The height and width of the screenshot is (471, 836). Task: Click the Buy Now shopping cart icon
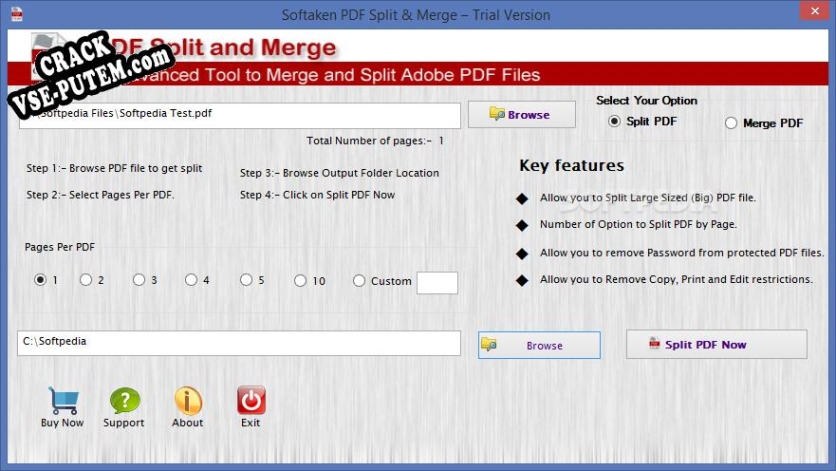[63, 401]
